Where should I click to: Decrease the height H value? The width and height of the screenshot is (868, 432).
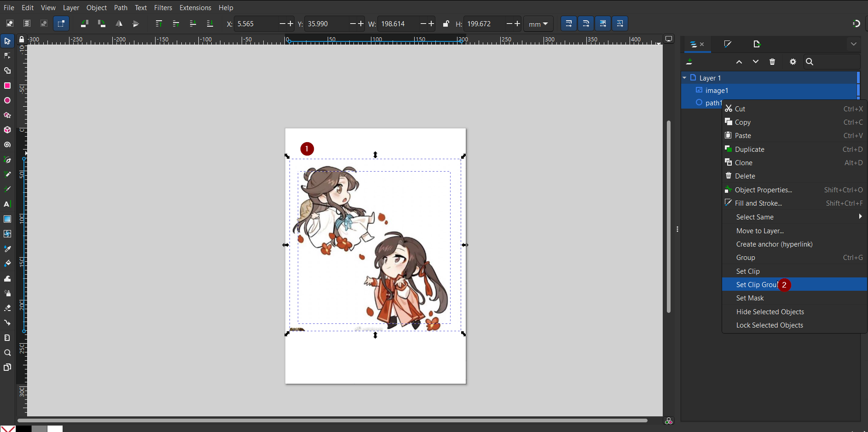point(509,24)
